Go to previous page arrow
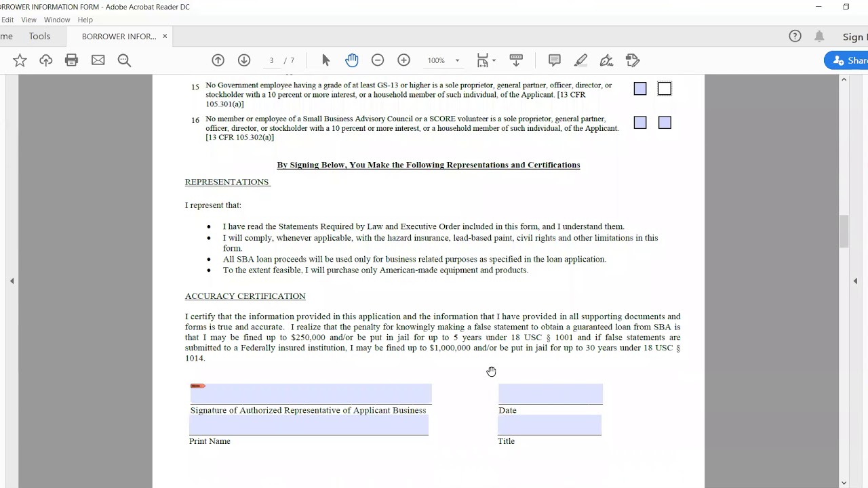 pos(218,60)
